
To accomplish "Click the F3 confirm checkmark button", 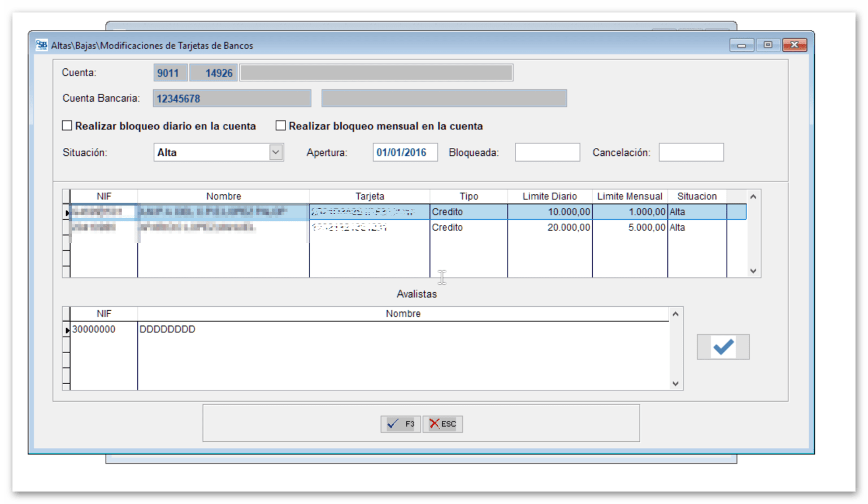I will tap(401, 424).
